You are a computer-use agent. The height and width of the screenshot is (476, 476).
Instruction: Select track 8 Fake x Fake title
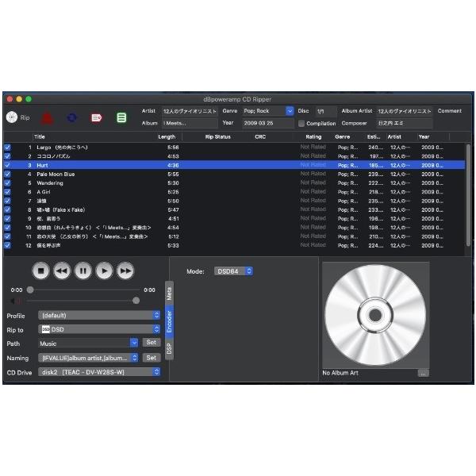61,209
